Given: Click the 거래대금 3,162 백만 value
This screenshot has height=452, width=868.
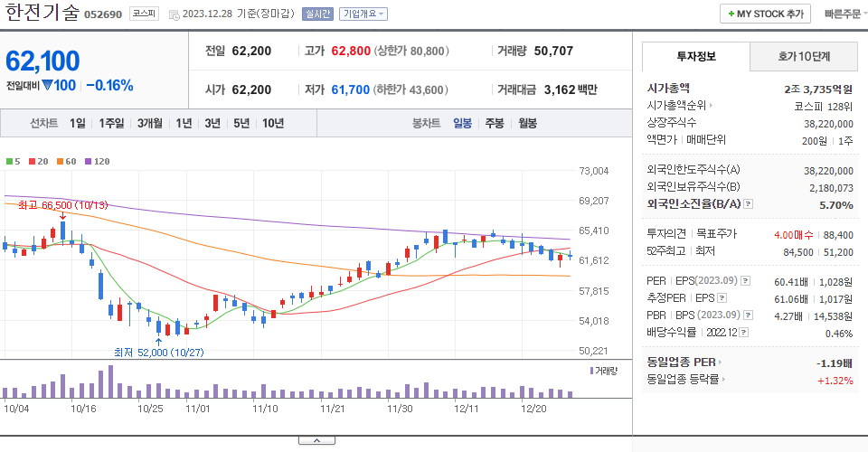Looking at the screenshot, I should (x=571, y=89).
